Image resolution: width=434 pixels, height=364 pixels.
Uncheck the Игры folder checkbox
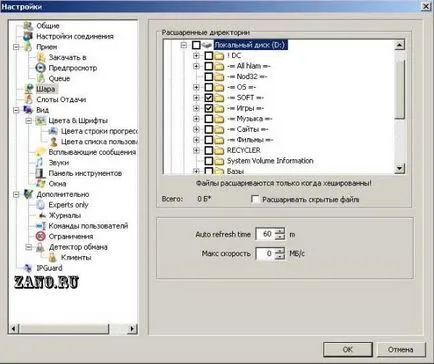[x=209, y=108]
